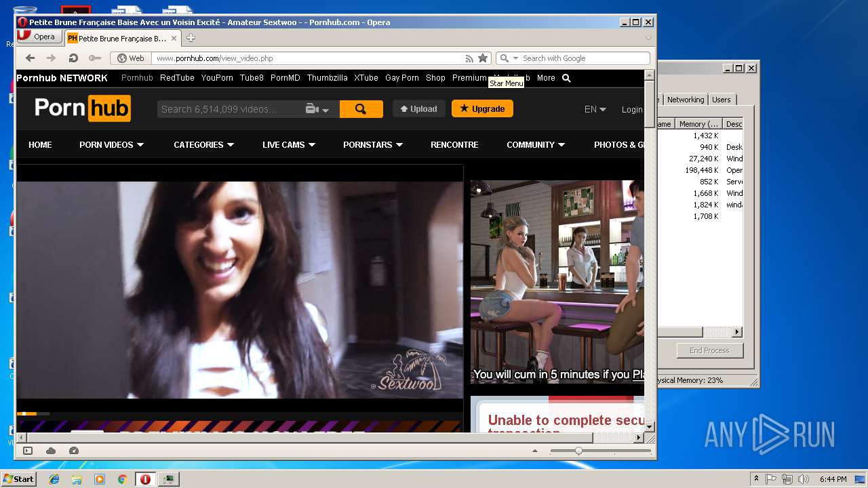
Task: Click the Opera Link cloud icon
Action: point(51,451)
